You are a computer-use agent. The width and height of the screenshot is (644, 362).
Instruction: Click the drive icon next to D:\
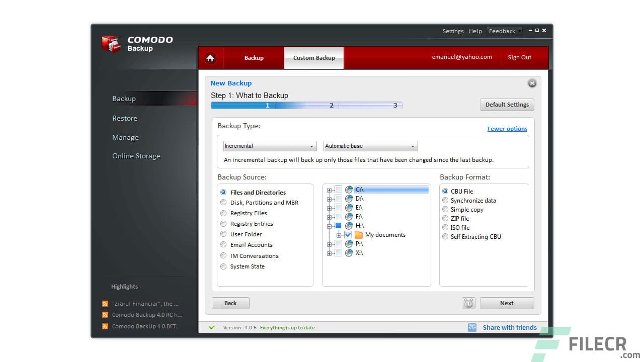[349, 198]
